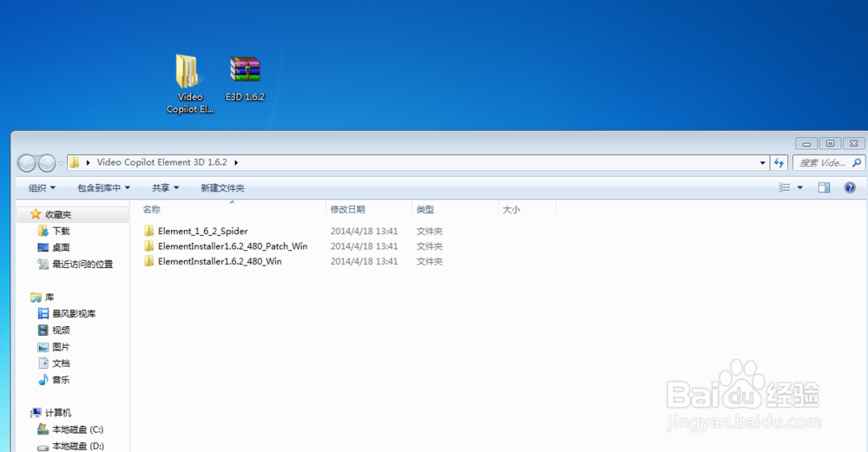This screenshot has width=868, height=452.
Task: Open the 音乐 library
Action: [x=61, y=380]
